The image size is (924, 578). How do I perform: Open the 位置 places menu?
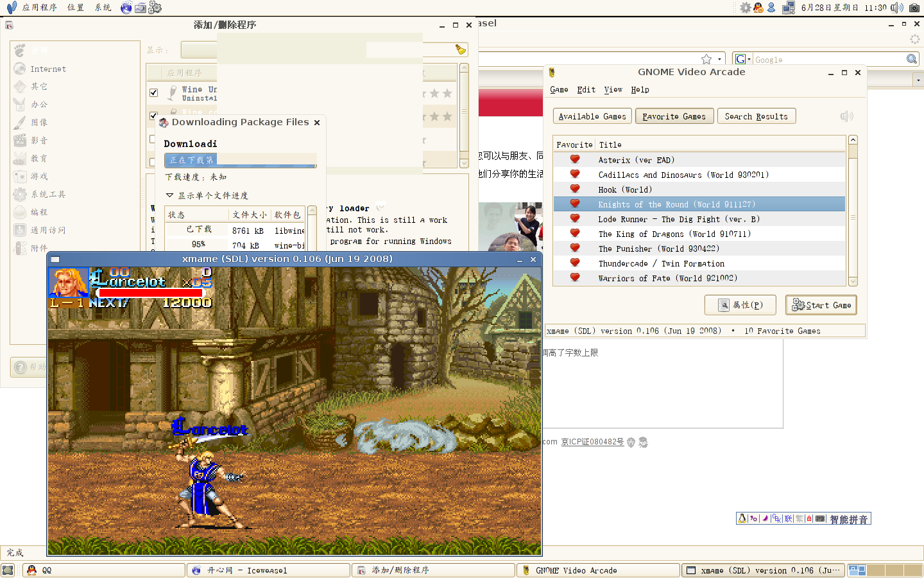coord(76,8)
